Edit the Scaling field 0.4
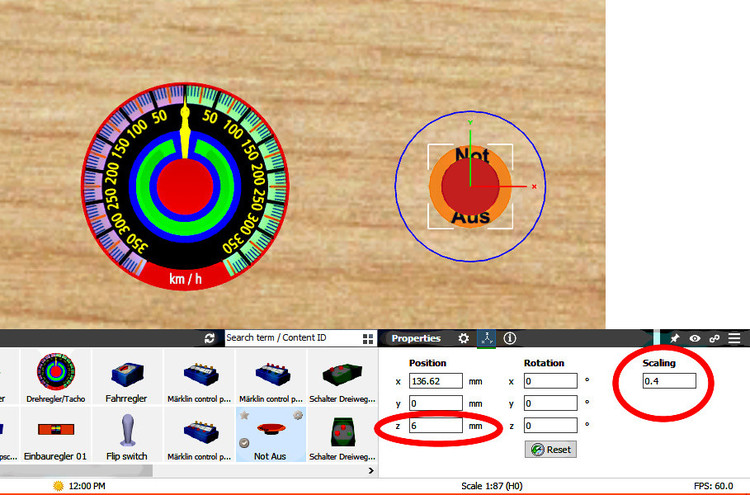Viewport: 750px width, 495px height. click(x=669, y=381)
